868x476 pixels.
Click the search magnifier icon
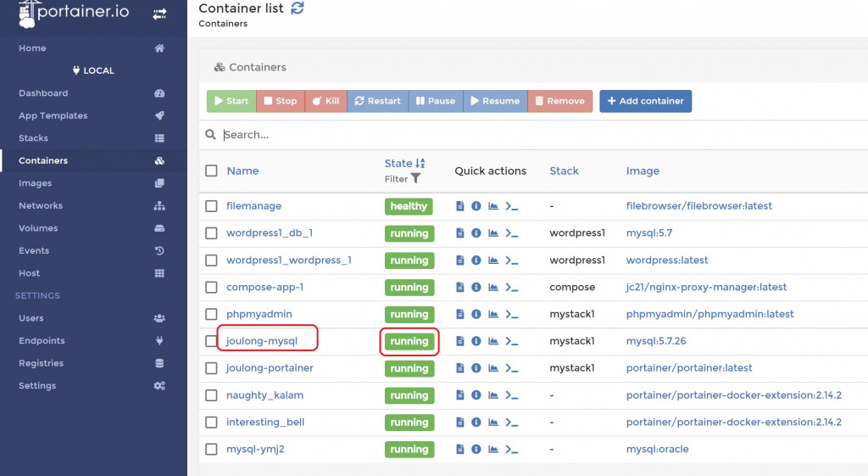(x=210, y=135)
